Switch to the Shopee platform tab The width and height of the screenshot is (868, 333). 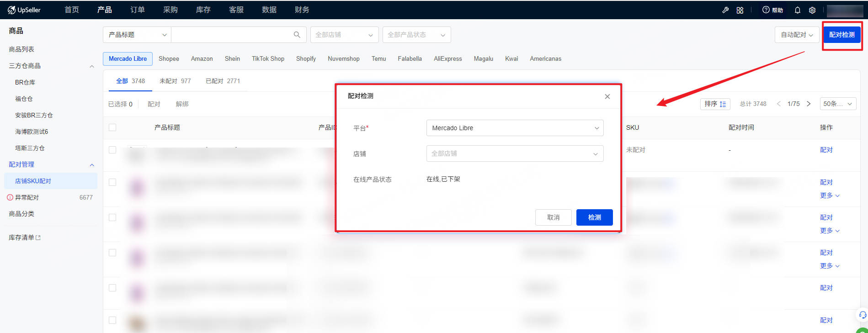coord(169,58)
